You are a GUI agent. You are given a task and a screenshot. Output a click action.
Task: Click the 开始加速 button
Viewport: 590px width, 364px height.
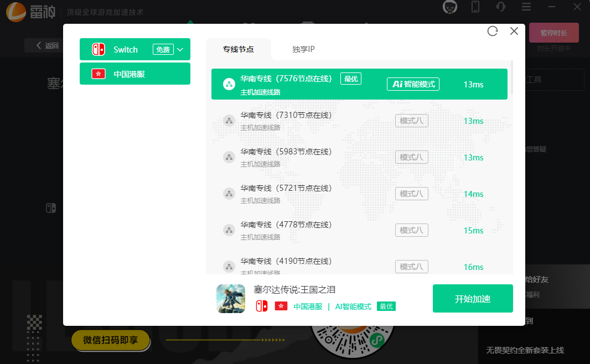(473, 299)
